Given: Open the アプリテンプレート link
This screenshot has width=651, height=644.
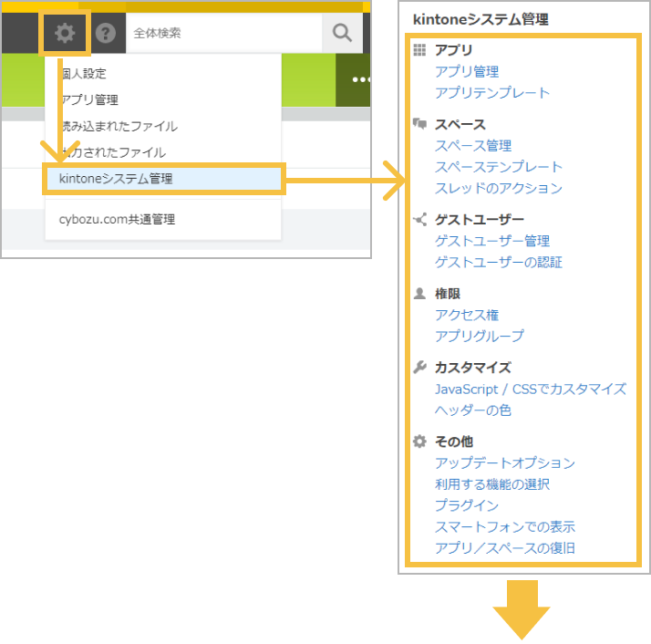Looking at the screenshot, I should 492,92.
